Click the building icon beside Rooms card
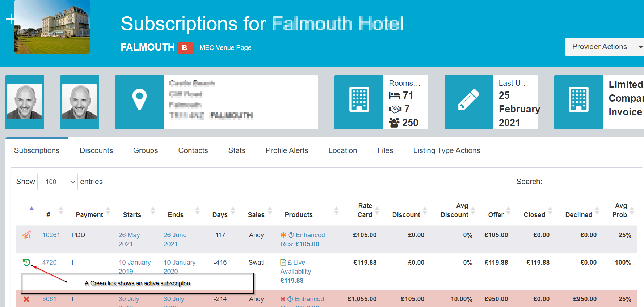This screenshot has width=644, height=307. (x=359, y=99)
